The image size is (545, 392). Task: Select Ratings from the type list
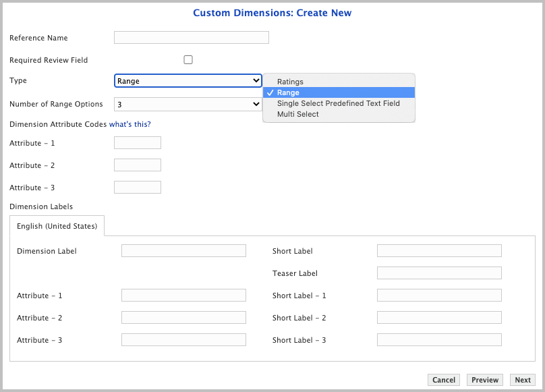click(290, 82)
